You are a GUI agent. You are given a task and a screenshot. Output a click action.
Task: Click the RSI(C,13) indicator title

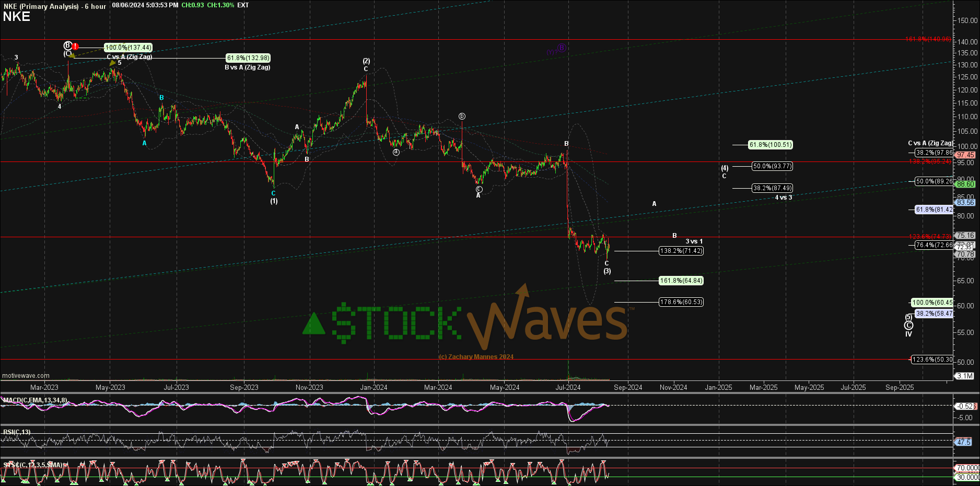coord(17,432)
